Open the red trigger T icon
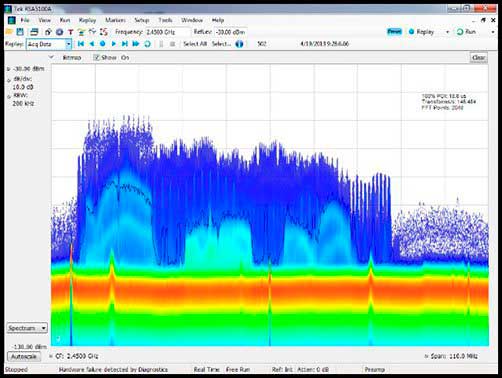The image size is (502, 378). [70, 32]
